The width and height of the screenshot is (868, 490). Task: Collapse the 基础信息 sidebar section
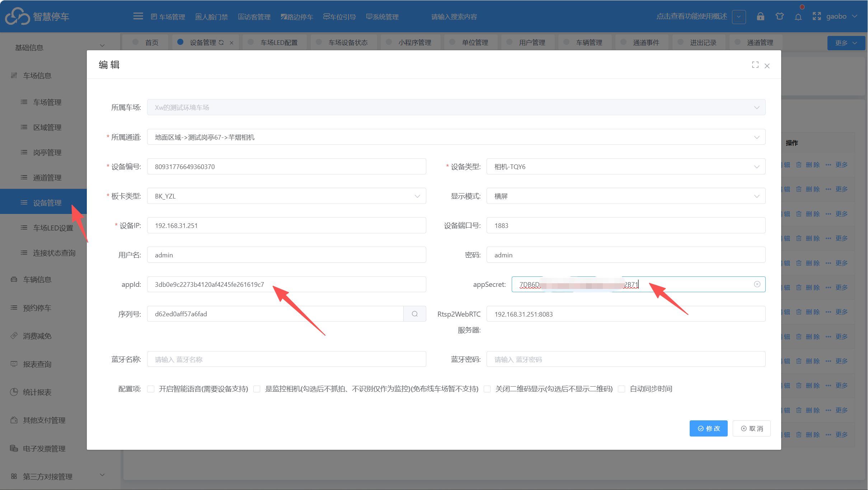pos(102,46)
